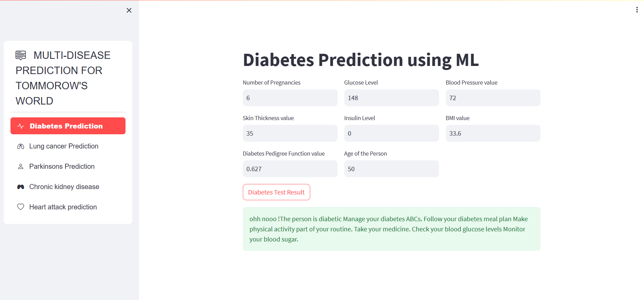The height and width of the screenshot is (300, 644).
Task: Click the Insulin Level input box
Action: pyautogui.click(x=391, y=133)
